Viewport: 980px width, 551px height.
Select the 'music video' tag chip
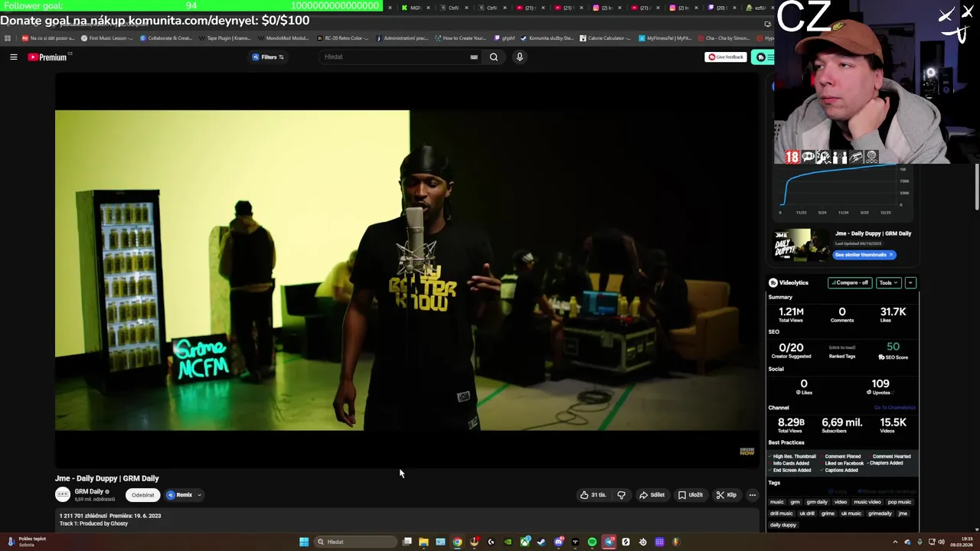867,502
